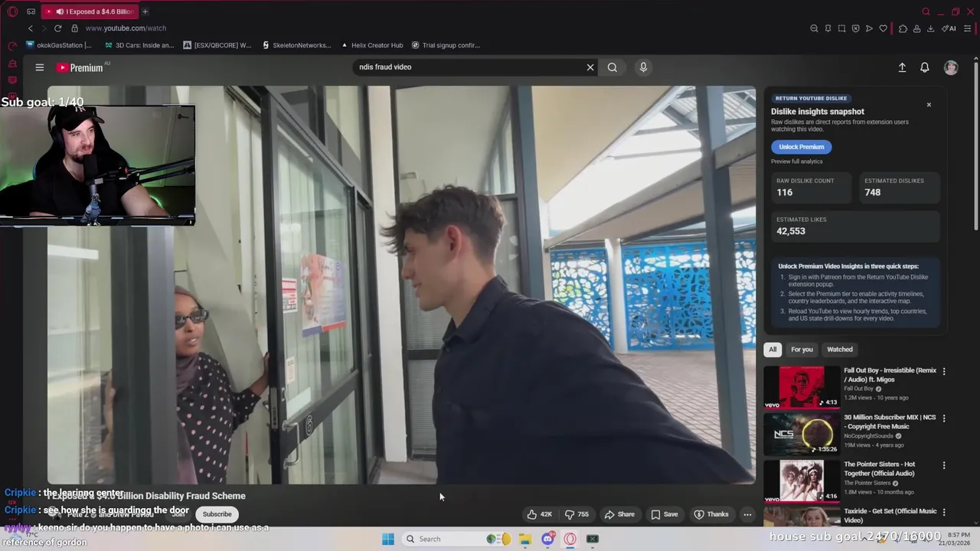Close the Dislike insights snapshot panel
Image resolution: width=980 pixels, height=551 pixels.
929,105
